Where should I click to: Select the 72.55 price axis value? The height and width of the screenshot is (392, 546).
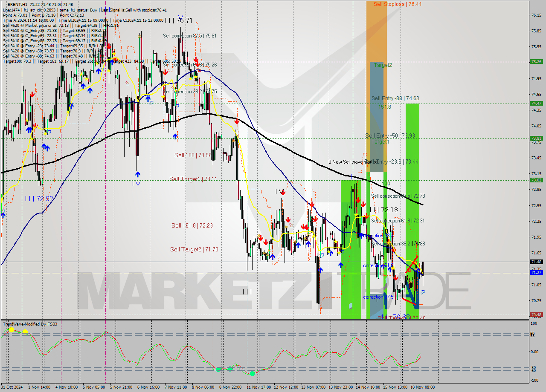coord(536,205)
